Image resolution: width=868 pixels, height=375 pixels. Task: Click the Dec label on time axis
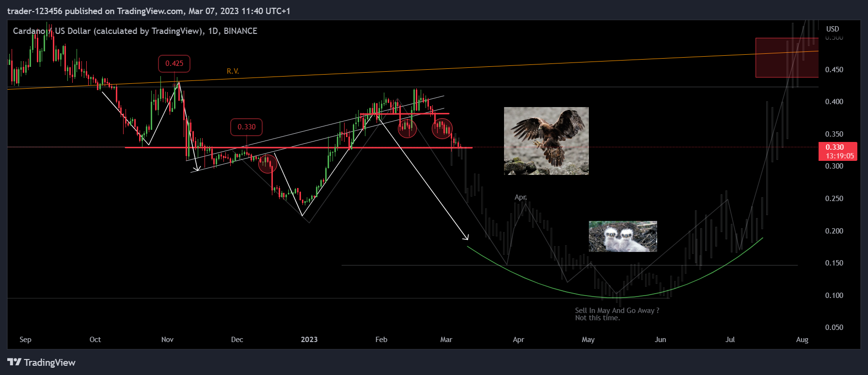(x=237, y=340)
